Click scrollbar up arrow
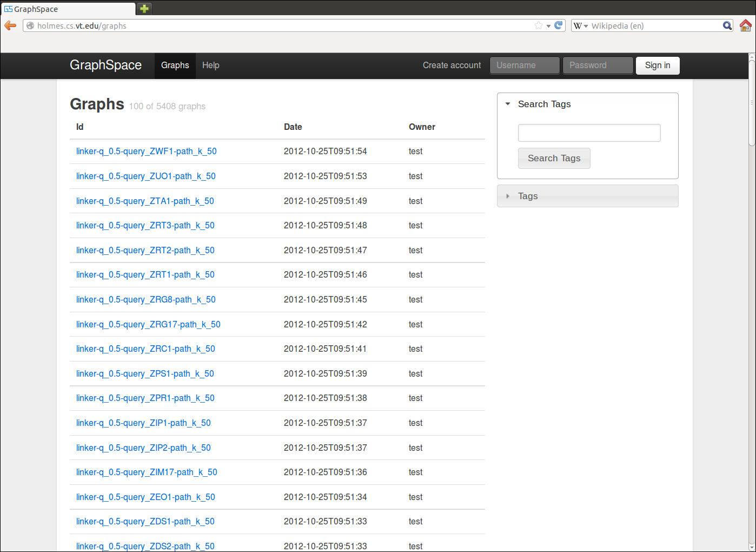Screen dimensions: 756x552 (x=752, y=56)
